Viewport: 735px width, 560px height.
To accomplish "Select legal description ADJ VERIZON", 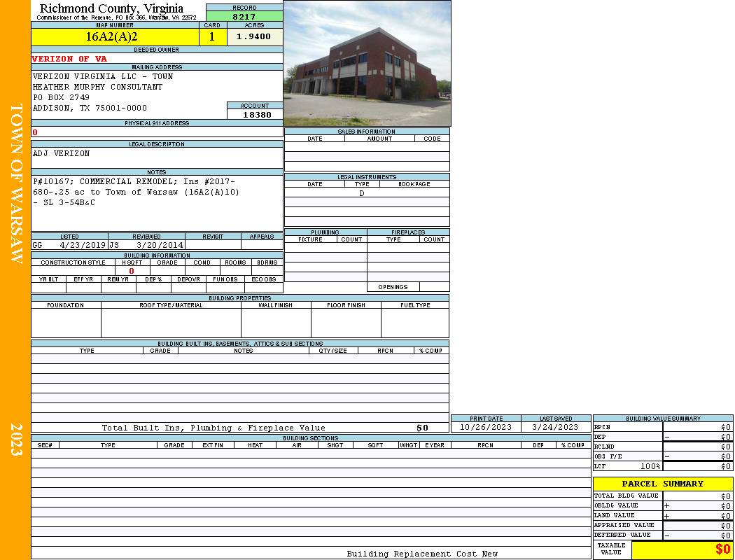I will click(x=61, y=153).
